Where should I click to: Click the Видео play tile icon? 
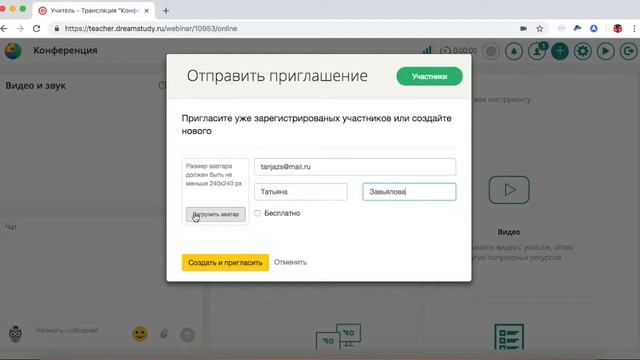tap(509, 190)
